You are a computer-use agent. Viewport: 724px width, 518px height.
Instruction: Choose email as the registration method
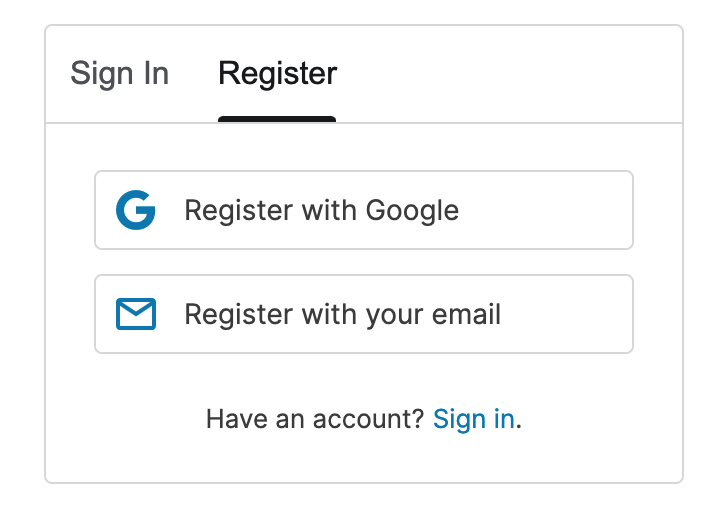click(x=364, y=314)
